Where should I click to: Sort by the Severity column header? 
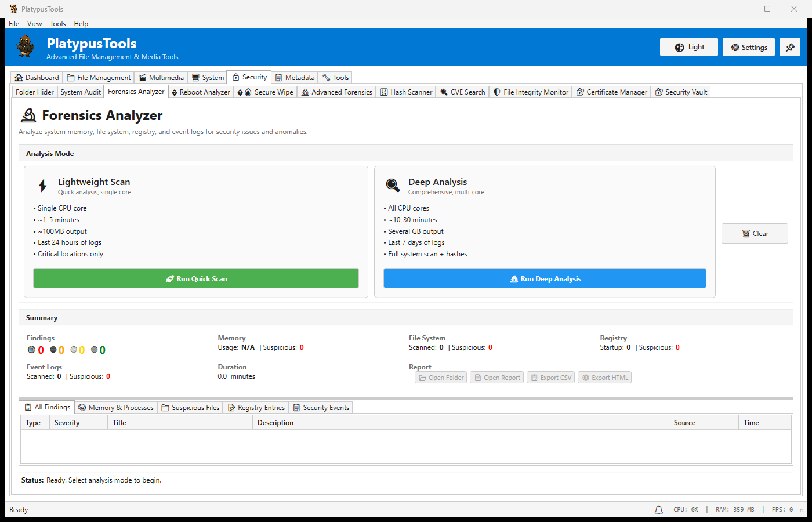[x=67, y=423]
